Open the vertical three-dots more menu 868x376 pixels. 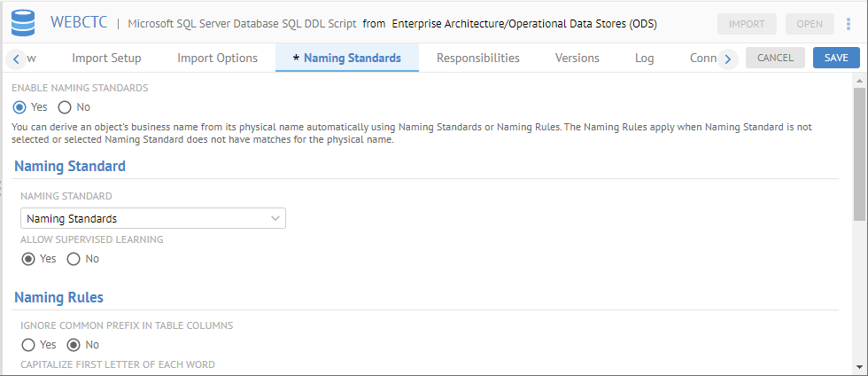(849, 24)
